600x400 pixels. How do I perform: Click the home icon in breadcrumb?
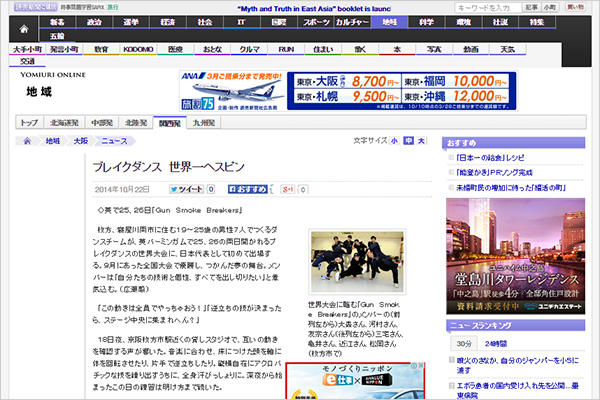(27, 142)
